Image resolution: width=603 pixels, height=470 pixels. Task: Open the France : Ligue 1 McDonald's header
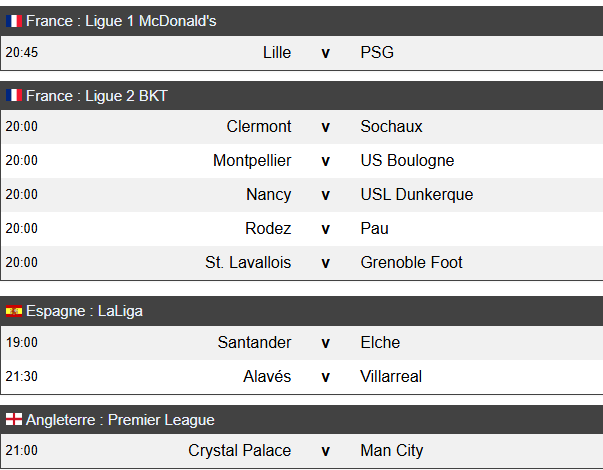(x=302, y=21)
